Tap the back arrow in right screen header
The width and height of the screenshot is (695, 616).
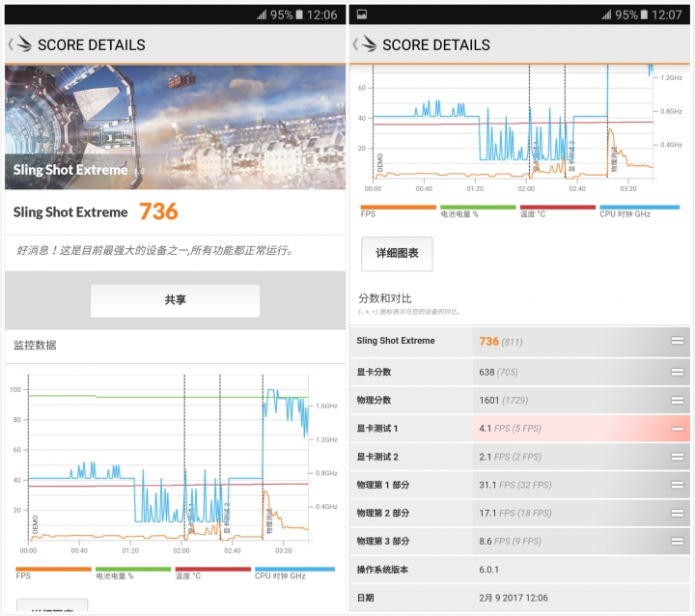click(355, 44)
